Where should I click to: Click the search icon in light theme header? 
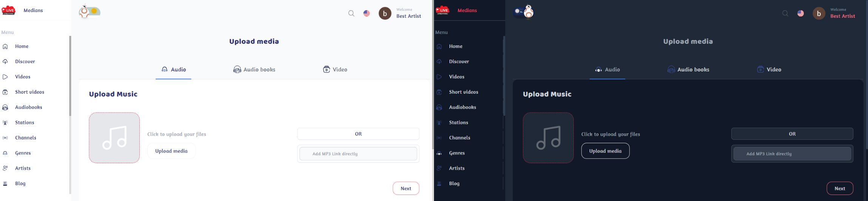click(351, 13)
